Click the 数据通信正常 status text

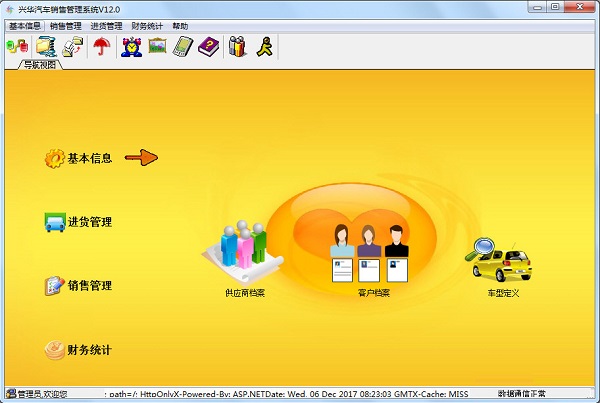coord(522,393)
